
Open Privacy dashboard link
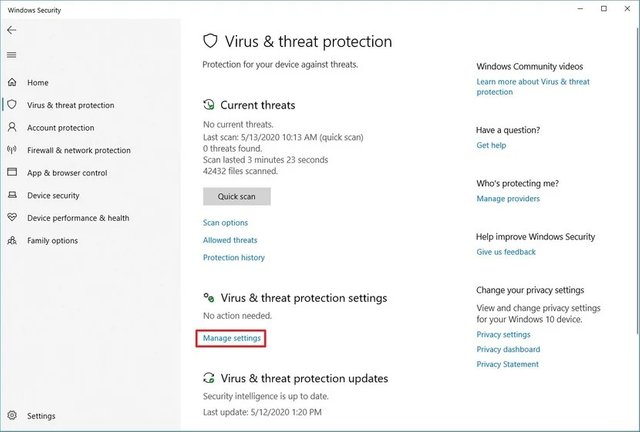tap(508, 350)
